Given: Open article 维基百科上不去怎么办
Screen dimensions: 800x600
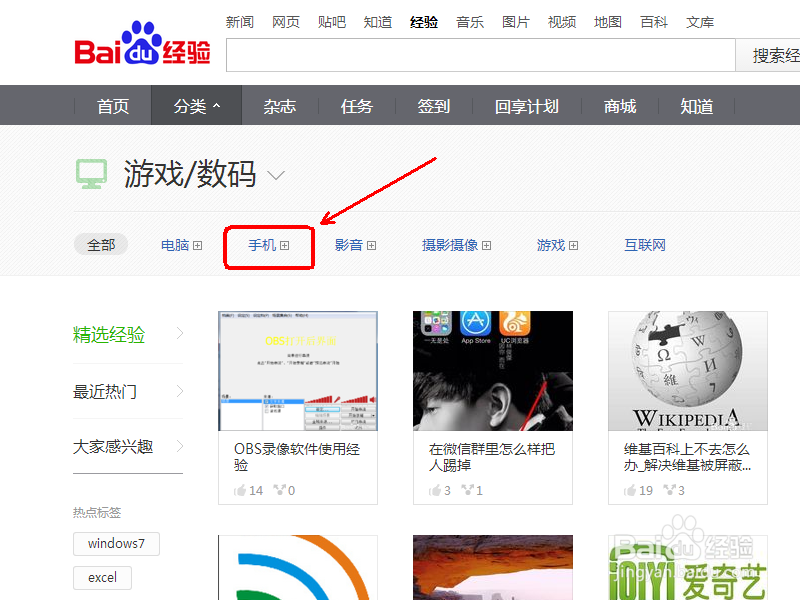Looking at the screenshot, I should tap(687, 457).
